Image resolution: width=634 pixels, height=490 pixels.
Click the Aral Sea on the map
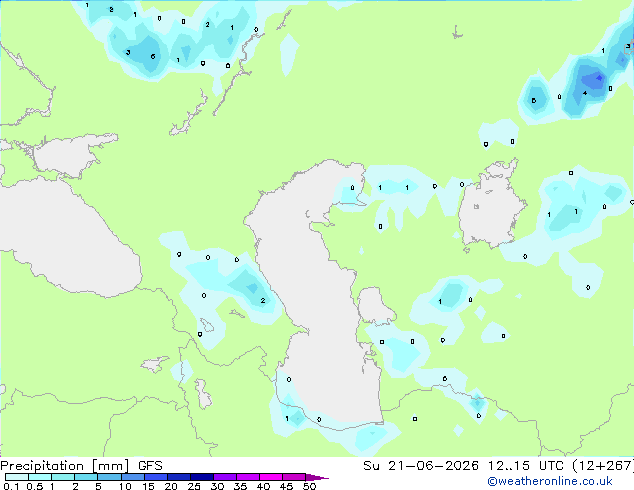click(x=491, y=206)
